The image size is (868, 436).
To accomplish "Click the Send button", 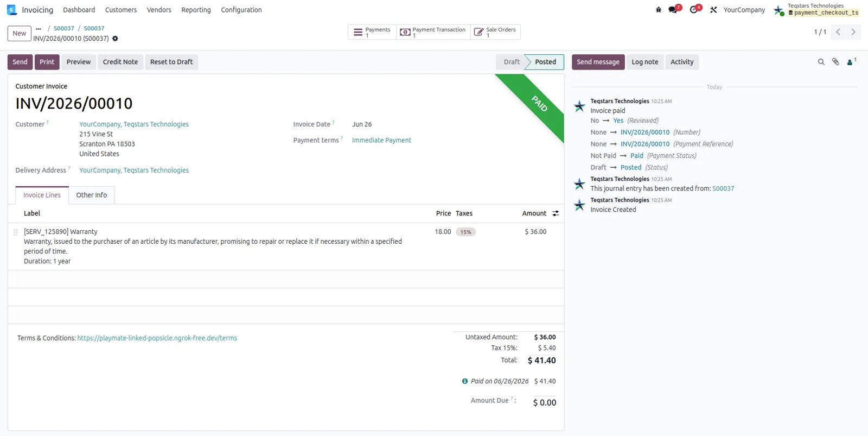I will pyautogui.click(x=20, y=62).
